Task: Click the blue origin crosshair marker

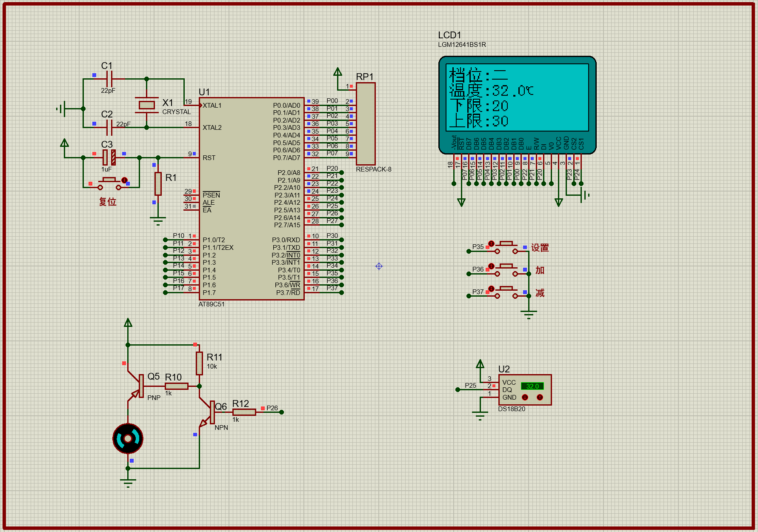Action: [x=379, y=266]
